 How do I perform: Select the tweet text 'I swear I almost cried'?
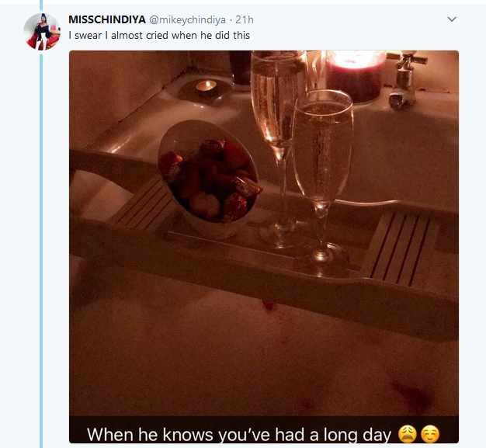tap(119, 36)
